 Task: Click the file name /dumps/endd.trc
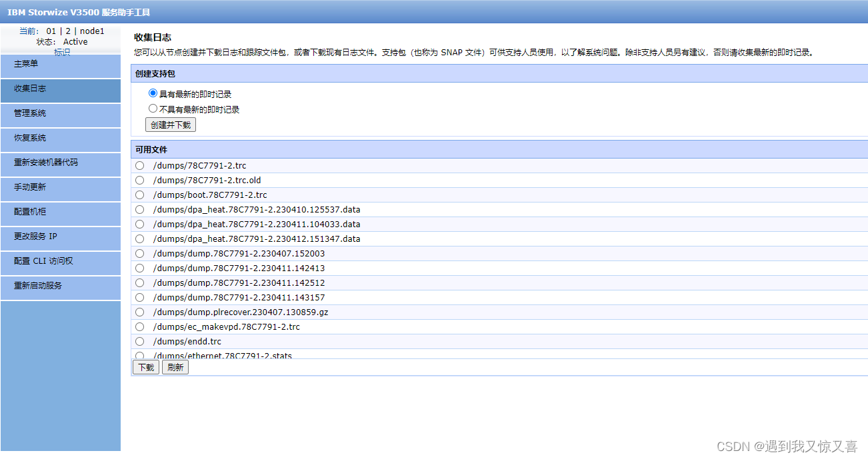pos(187,342)
